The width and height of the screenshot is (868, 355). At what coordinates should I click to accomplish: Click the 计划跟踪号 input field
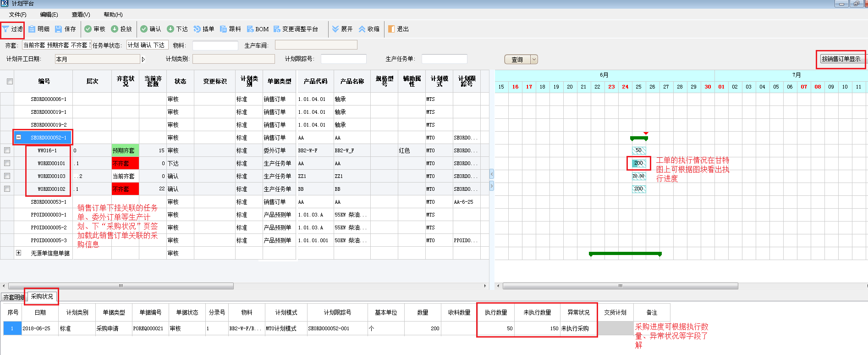343,59
